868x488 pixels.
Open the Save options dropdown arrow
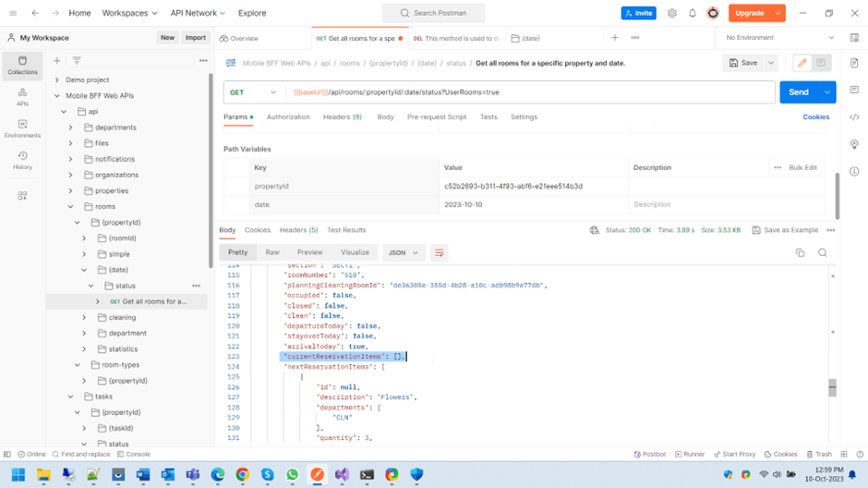[771, 63]
